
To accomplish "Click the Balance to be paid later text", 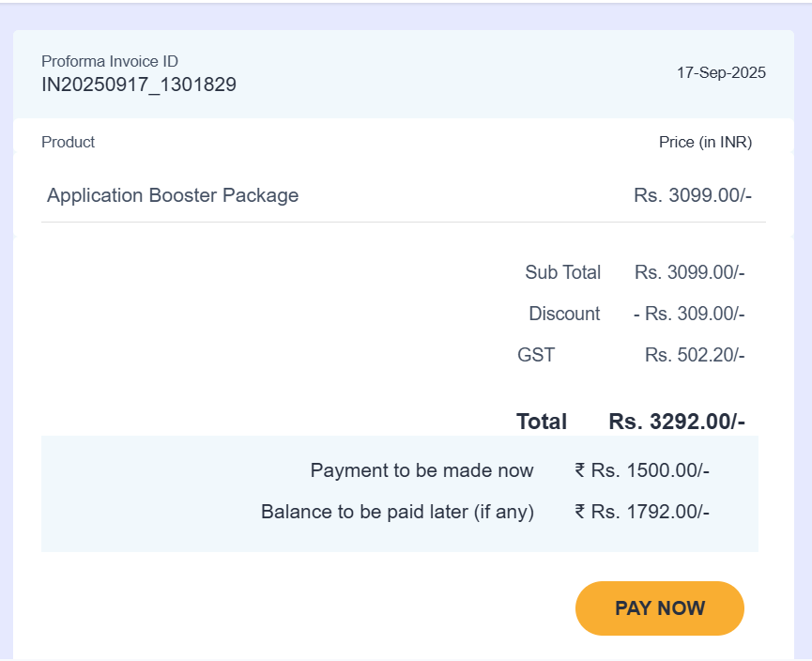I will [x=397, y=512].
